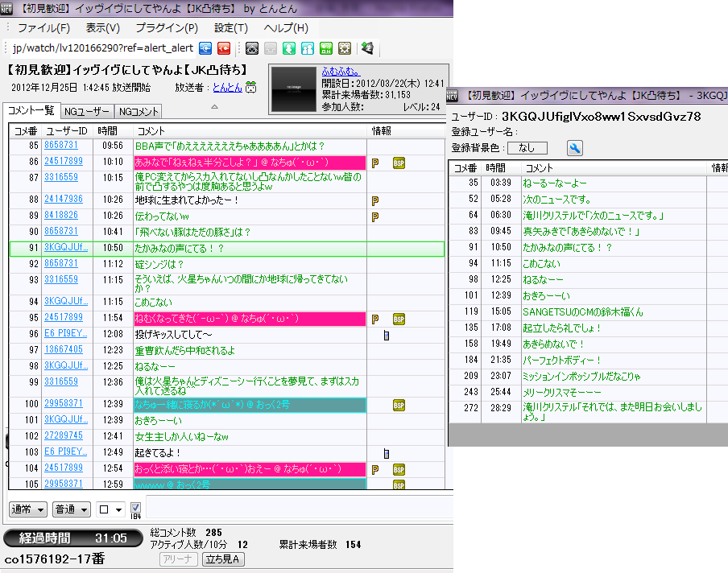Click the cyan two-users toolbar icon

(x=308, y=48)
